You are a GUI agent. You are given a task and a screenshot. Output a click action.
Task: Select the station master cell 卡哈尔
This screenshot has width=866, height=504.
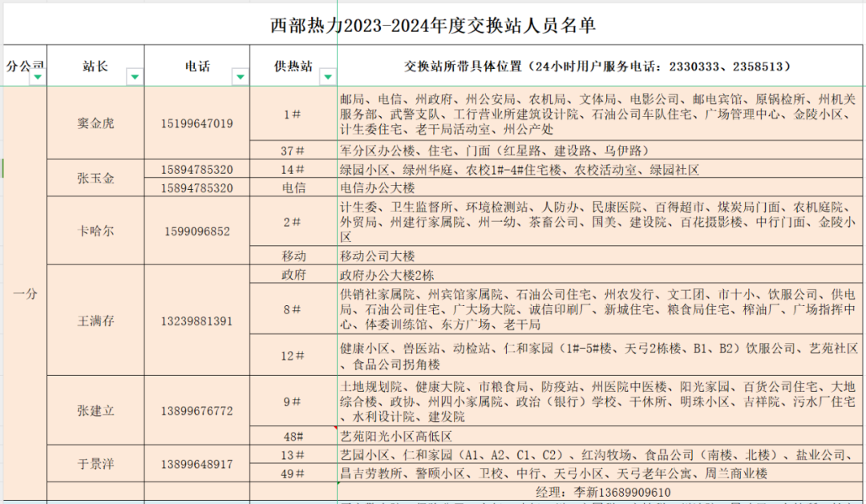[95, 231]
